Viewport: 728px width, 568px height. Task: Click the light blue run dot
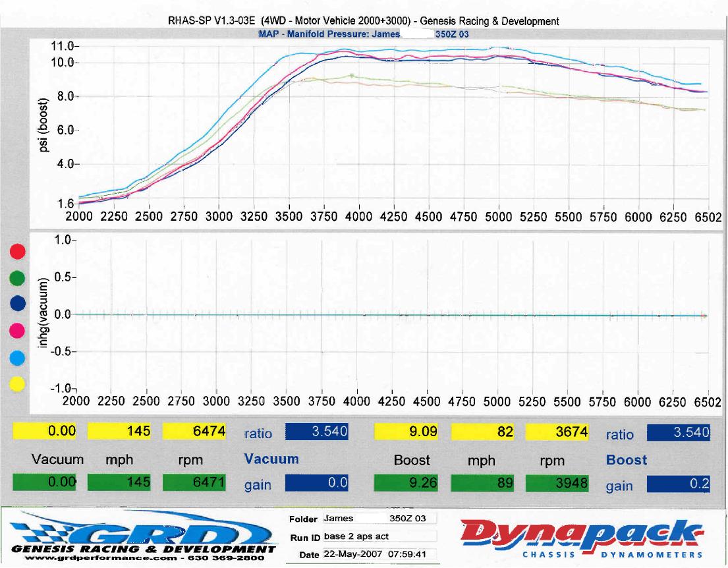coord(17,358)
